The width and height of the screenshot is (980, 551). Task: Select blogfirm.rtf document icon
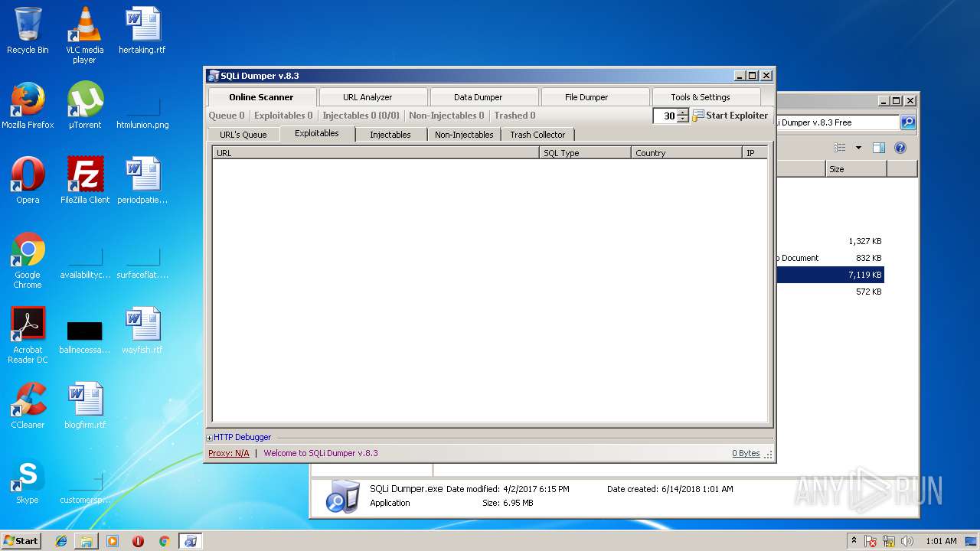pos(85,406)
